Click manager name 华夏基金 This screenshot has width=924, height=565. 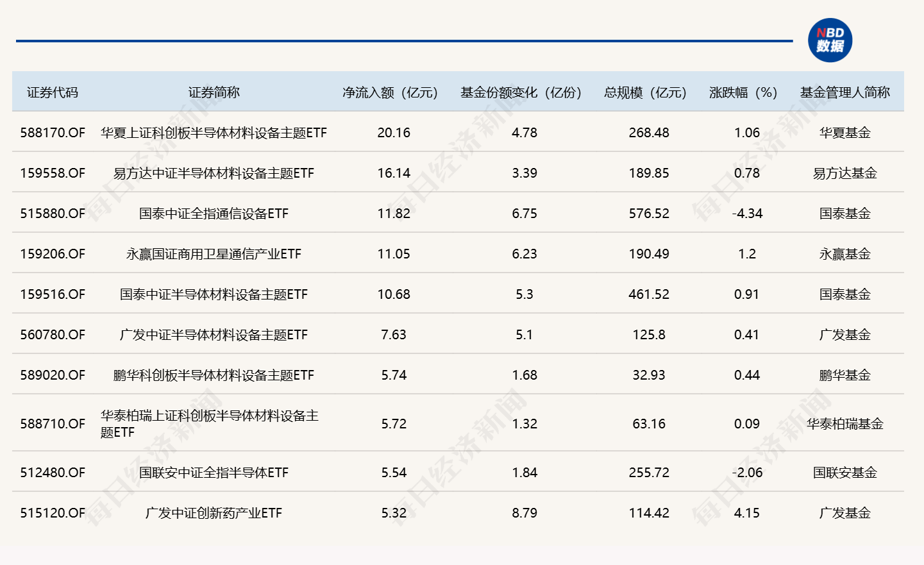coord(845,133)
